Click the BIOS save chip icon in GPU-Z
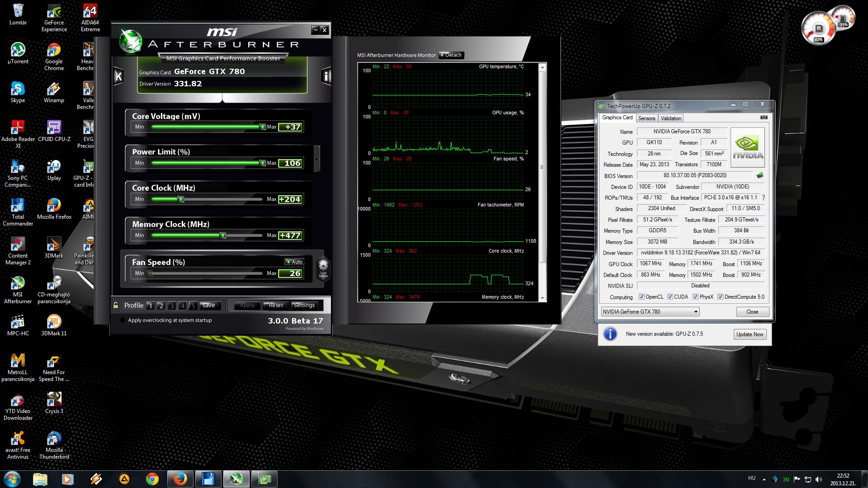Screen dimensions: 868x488 pos(760,175)
